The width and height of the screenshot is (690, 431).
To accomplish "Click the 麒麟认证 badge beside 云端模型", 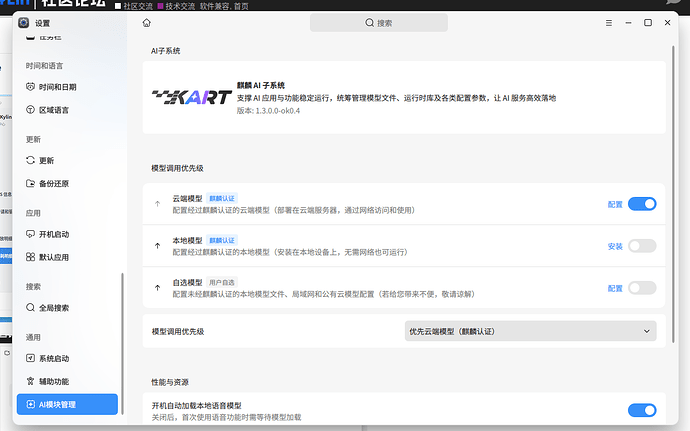I will pyautogui.click(x=222, y=198).
